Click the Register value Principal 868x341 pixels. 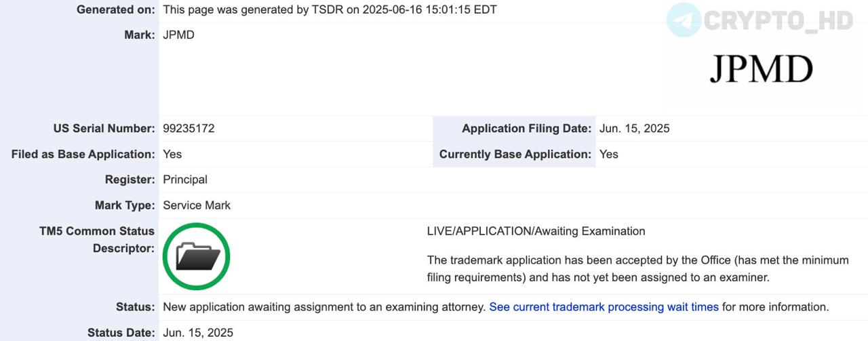click(x=185, y=180)
